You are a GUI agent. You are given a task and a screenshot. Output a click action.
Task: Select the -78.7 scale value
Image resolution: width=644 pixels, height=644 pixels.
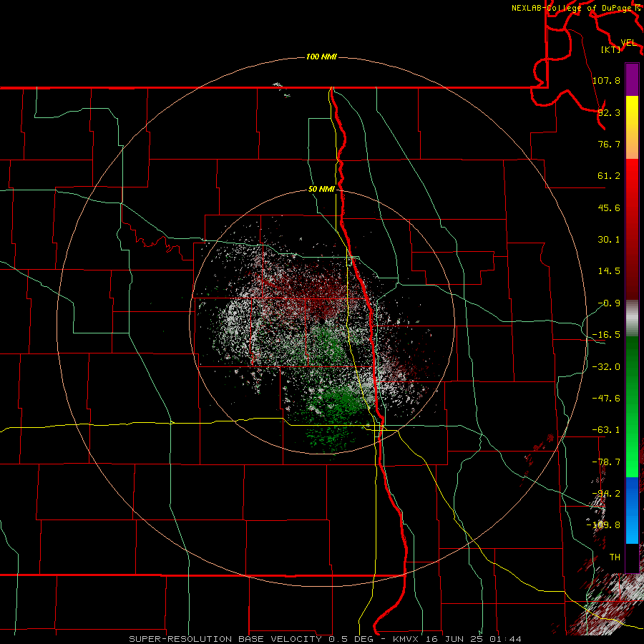(606, 462)
